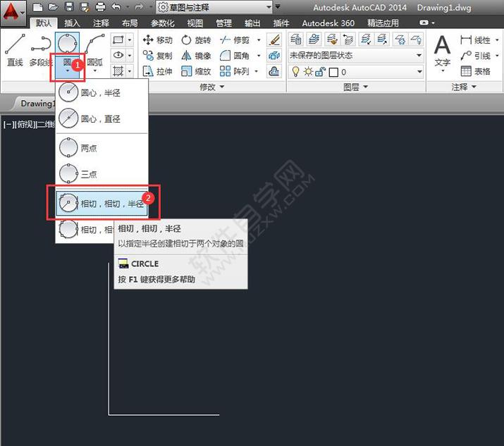Choose Center, Radius (圆心, 半径) circle option
Screen dimensions: 504x446
coord(102,92)
